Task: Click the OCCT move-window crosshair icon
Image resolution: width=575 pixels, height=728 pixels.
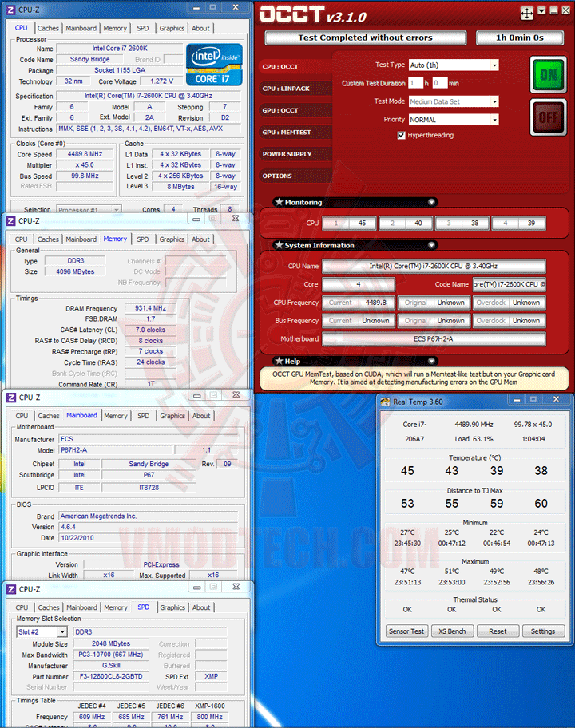Action: pos(527,13)
